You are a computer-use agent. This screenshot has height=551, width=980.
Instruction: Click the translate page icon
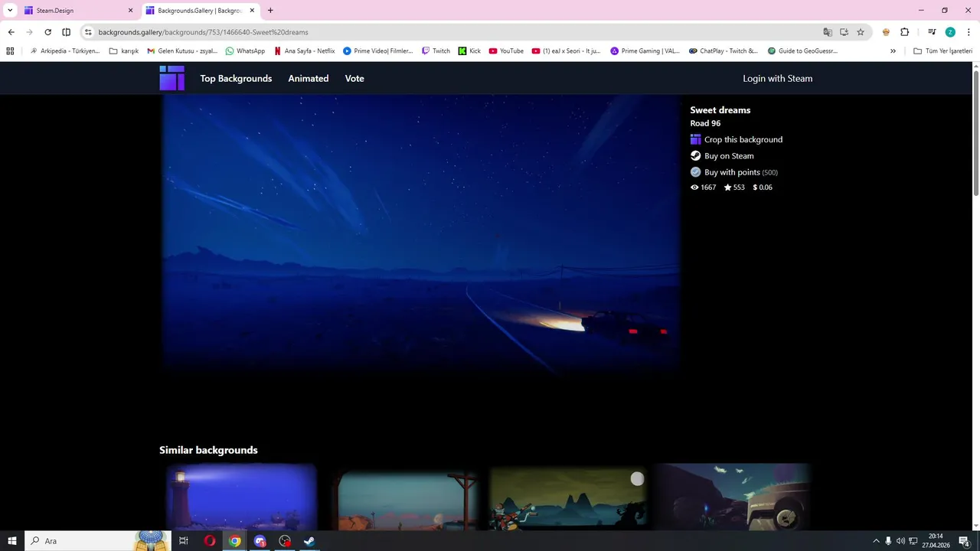click(827, 32)
